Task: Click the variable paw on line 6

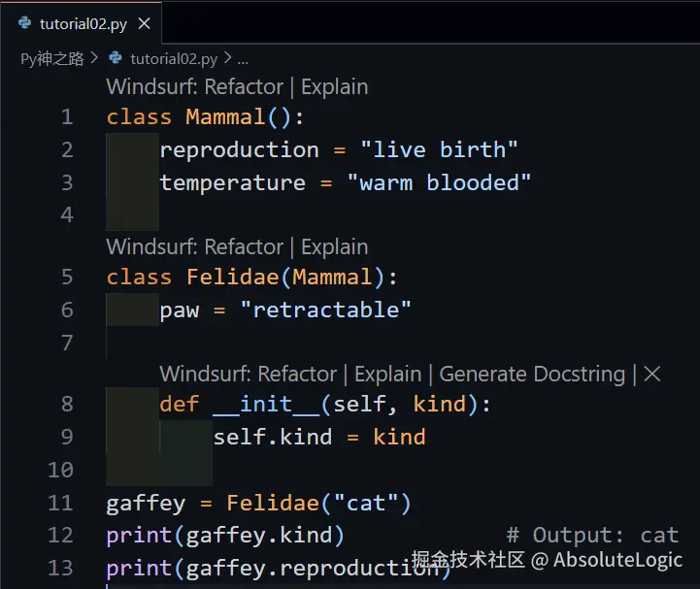Action: 180,311
